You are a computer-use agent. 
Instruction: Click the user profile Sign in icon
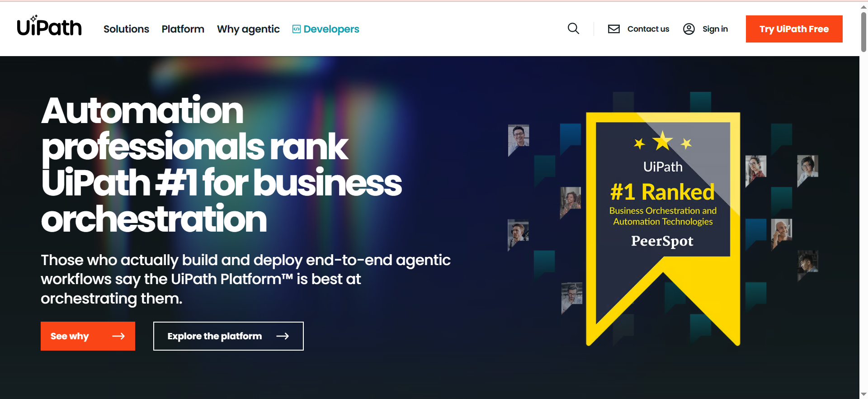pyautogui.click(x=689, y=29)
